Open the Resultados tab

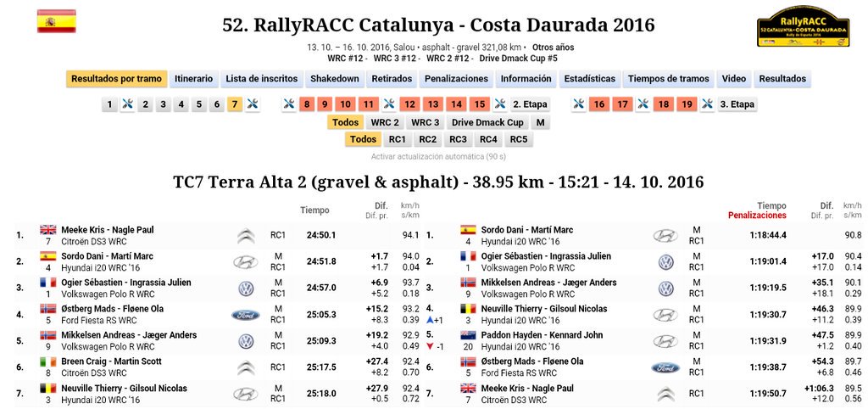[782, 79]
